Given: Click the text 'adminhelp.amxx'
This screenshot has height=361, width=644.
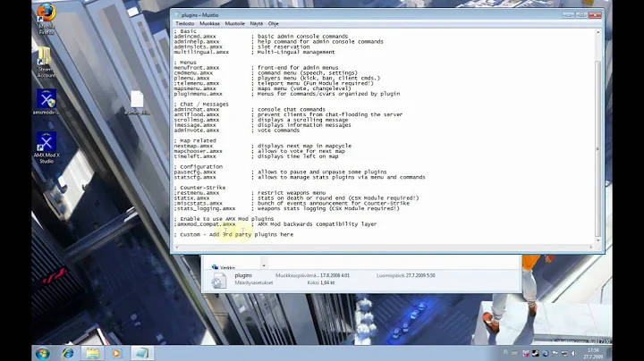Looking at the screenshot, I should (x=196, y=42).
